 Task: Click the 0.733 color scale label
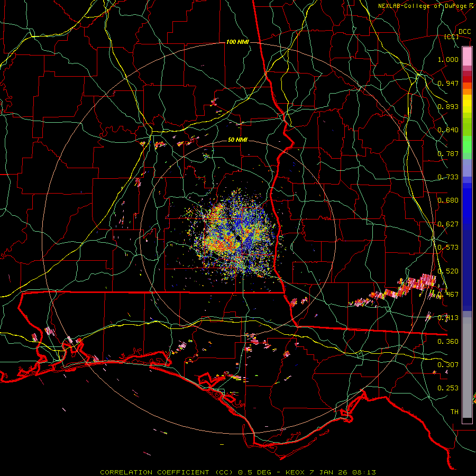(x=448, y=177)
